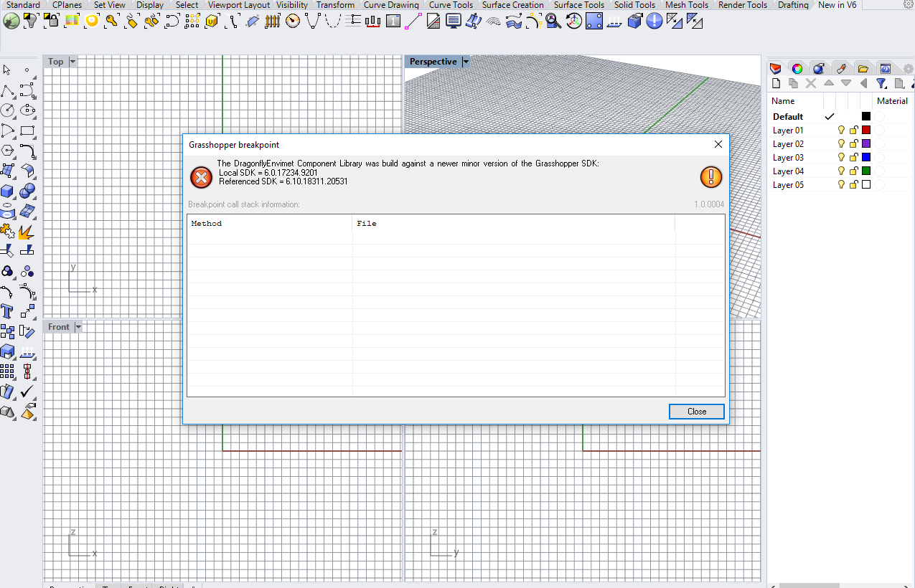The image size is (915, 588).
Task: Open the Top viewport dropdown arrow
Action: coord(72,62)
